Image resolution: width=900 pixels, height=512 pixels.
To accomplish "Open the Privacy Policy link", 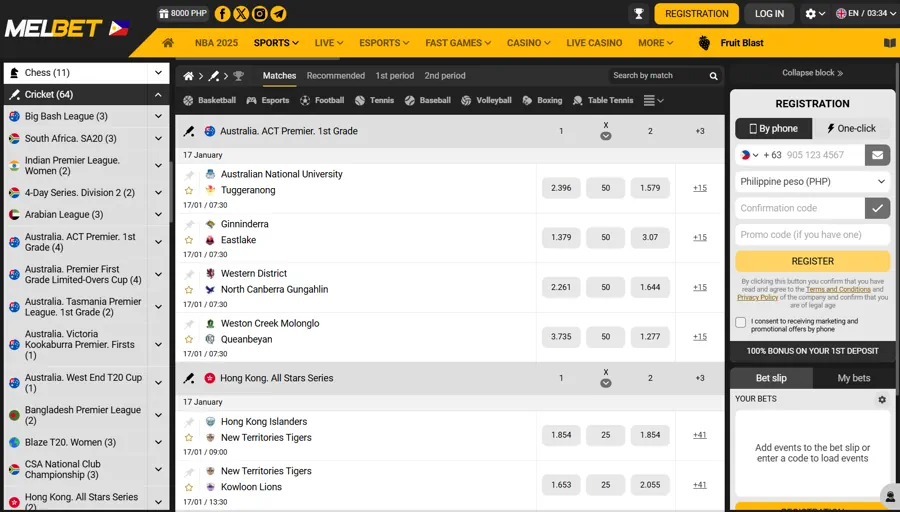I will [757, 297].
